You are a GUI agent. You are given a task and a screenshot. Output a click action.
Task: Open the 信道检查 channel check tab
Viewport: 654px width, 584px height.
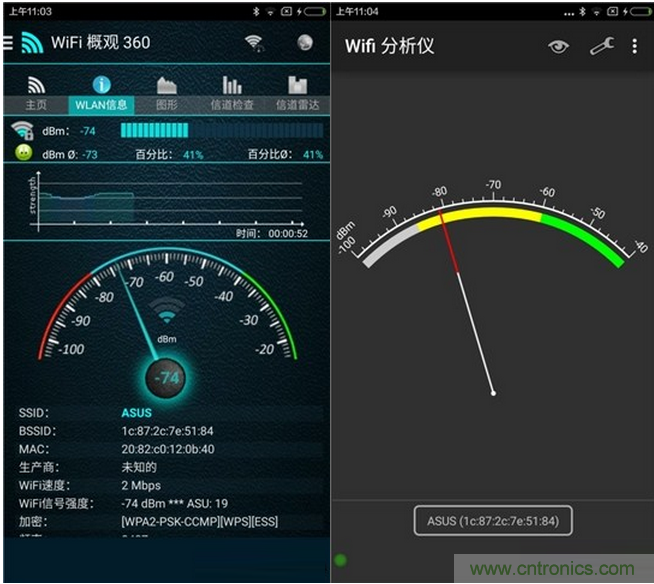tap(231, 93)
